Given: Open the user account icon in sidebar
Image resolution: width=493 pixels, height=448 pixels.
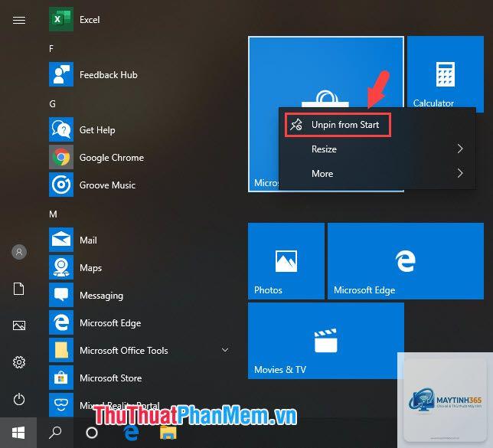Looking at the screenshot, I should (x=19, y=252).
